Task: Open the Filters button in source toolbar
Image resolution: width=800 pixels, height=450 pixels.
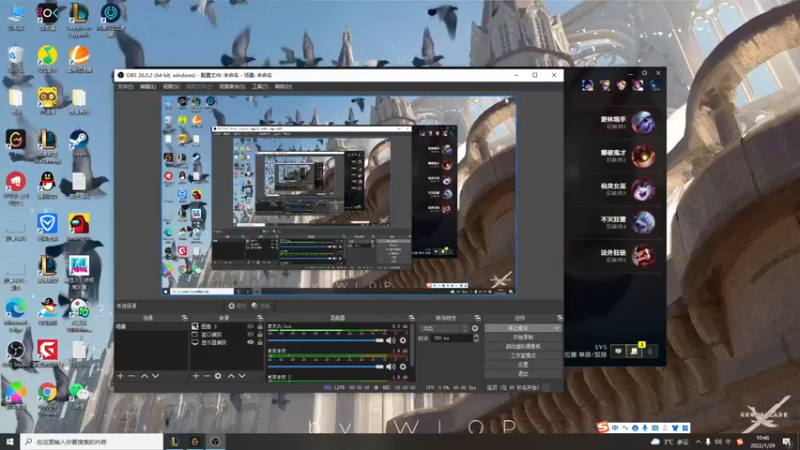Action: click(261, 306)
